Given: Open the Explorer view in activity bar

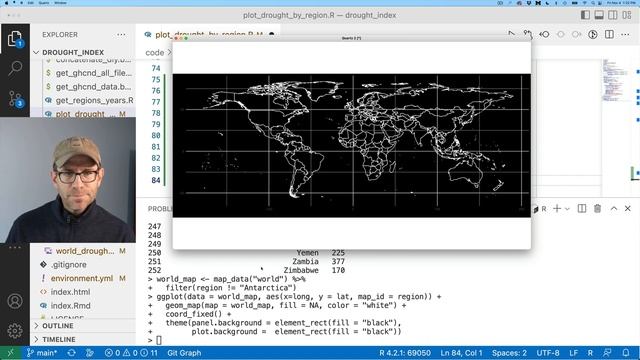Looking at the screenshot, I should pyautogui.click(x=15, y=39).
